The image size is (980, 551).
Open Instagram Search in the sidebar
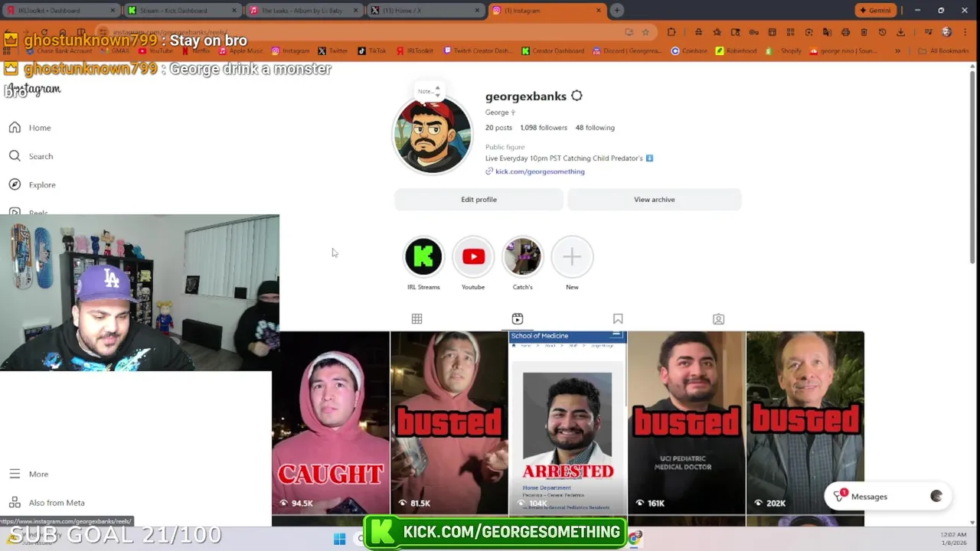pyautogui.click(x=31, y=156)
